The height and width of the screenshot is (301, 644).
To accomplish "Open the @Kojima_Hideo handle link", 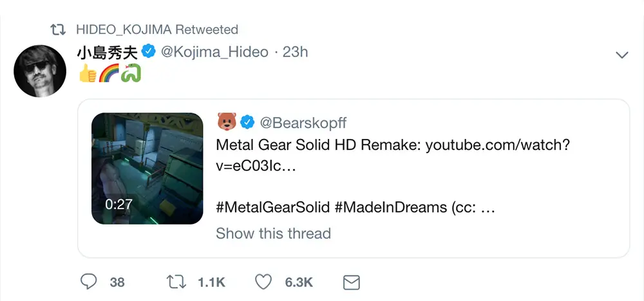I will [214, 52].
